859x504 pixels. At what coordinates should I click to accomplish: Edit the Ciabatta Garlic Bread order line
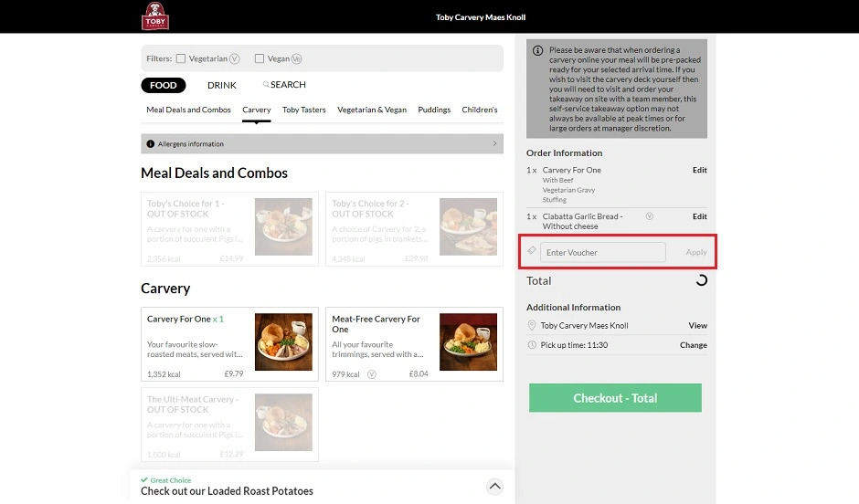(x=700, y=216)
